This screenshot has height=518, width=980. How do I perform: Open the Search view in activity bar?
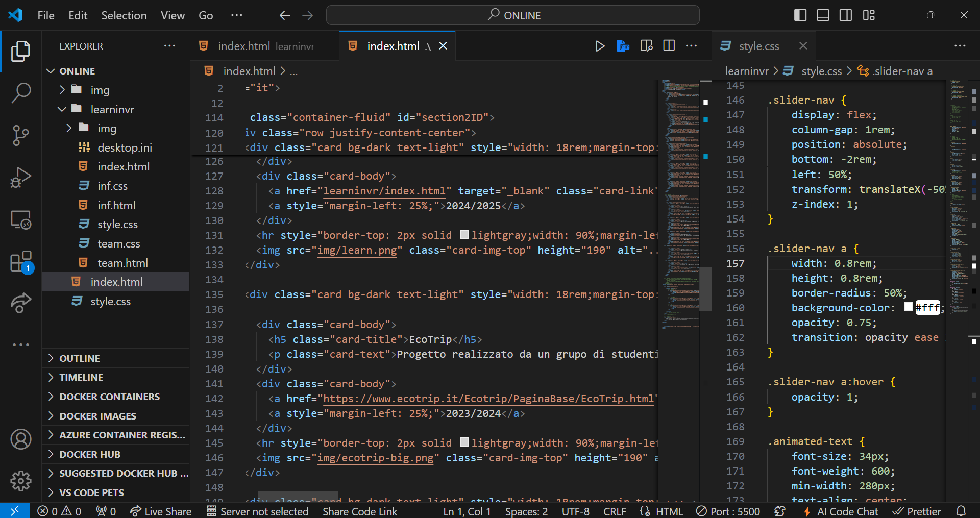(20, 93)
